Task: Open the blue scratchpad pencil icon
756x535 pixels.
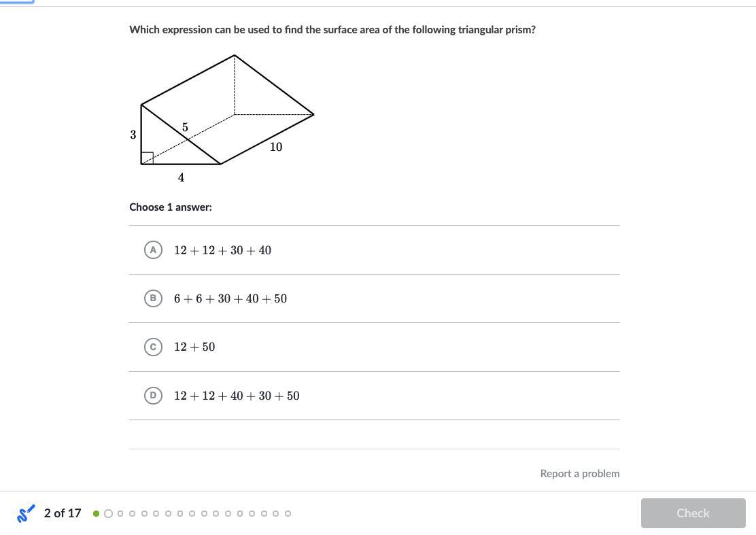Action: [x=26, y=513]
